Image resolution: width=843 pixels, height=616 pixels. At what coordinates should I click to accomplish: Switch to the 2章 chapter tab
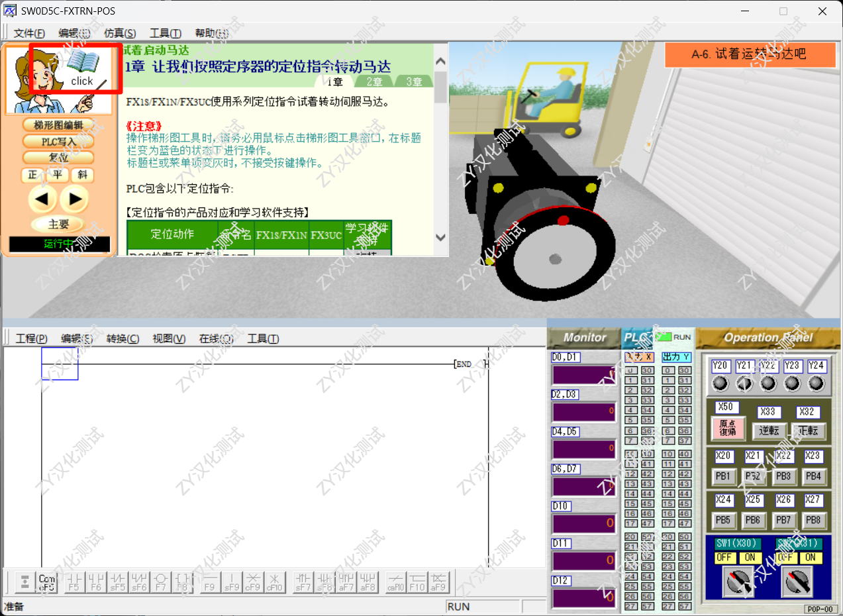(x=374, y=81)
